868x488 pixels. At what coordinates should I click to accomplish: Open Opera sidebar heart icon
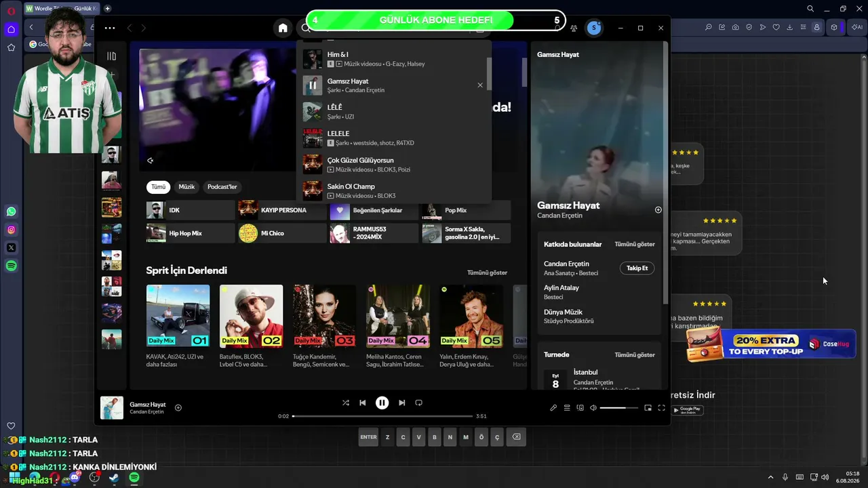click(x=11, y=426)
